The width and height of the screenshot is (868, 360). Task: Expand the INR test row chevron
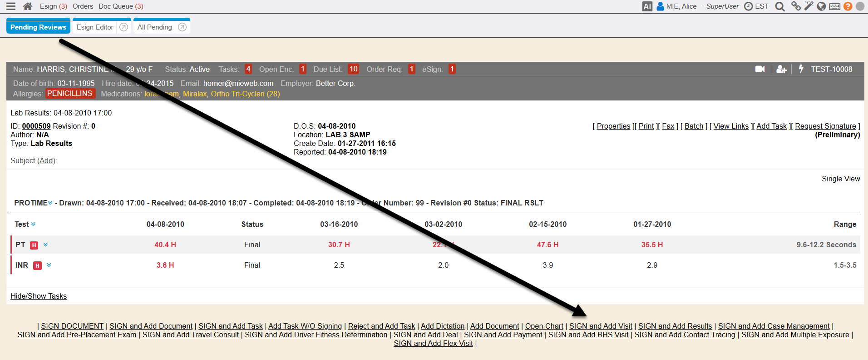(49, 265)
